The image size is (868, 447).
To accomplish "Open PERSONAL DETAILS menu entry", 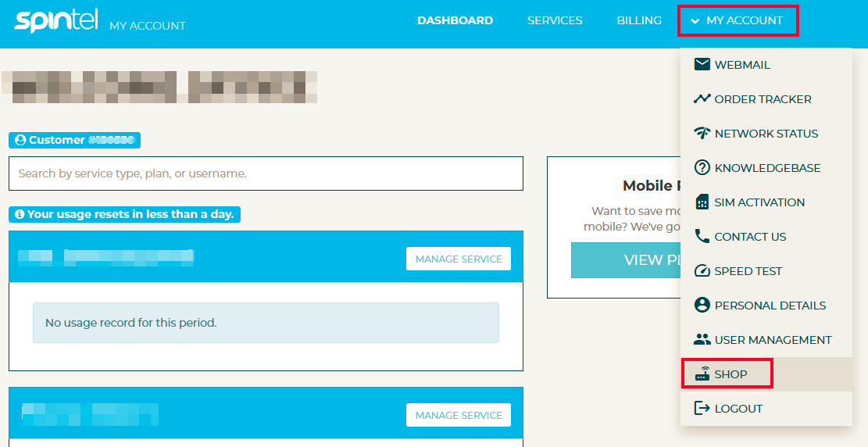I will click(x=766, y=305).
